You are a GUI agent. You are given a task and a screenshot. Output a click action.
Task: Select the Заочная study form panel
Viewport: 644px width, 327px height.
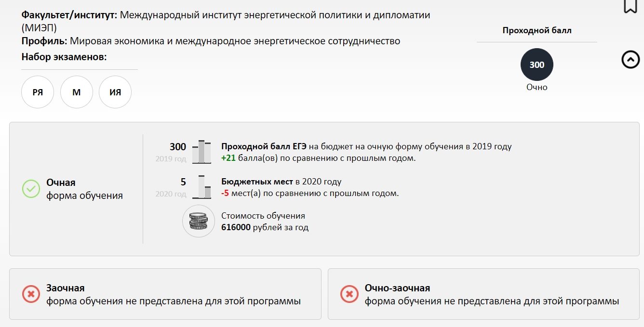pyautogui.click(x=165, y=294)
